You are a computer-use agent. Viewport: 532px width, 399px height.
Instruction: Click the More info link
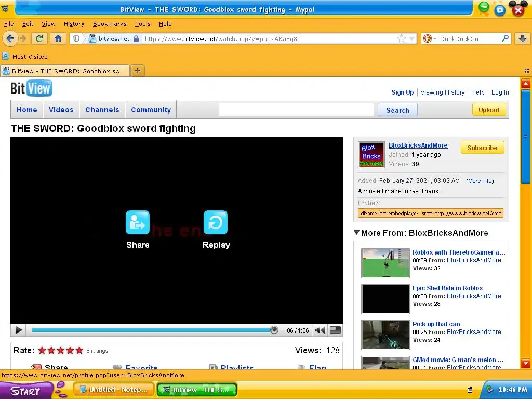click(x=480, y=181)
